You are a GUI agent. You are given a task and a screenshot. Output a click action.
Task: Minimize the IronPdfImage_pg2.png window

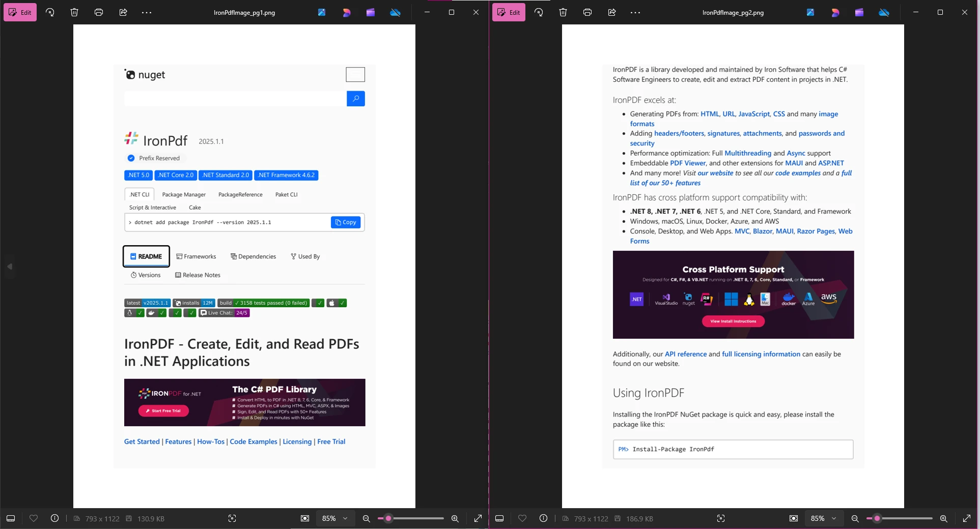[916, 12]
